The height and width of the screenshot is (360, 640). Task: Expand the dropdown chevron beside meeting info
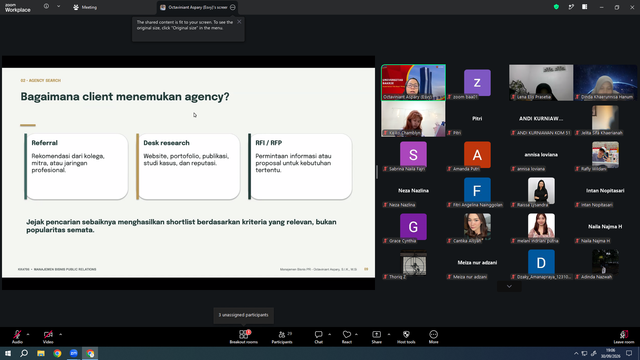tap(58, 7)
